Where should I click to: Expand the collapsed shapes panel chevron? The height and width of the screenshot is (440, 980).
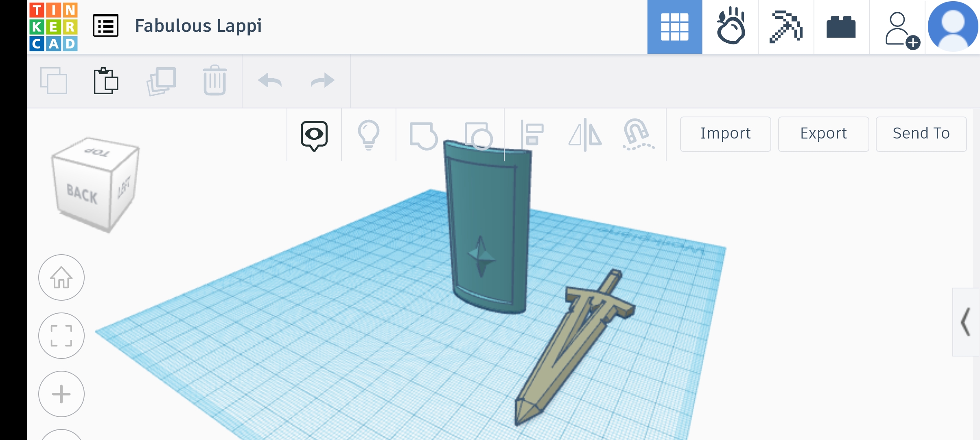(966, 322)
